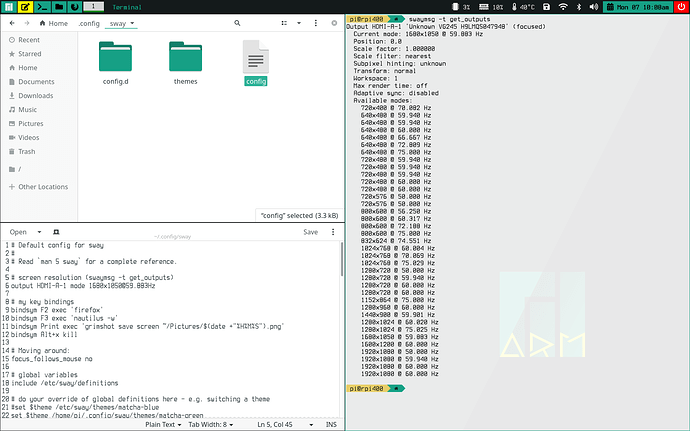
Task: Open the Manjaro launcher menu icon
Action: [8, 7]
